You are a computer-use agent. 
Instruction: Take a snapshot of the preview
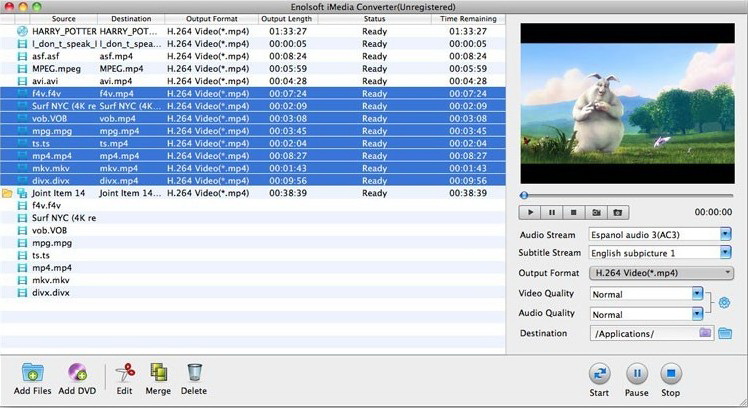(x=618, y=213)
